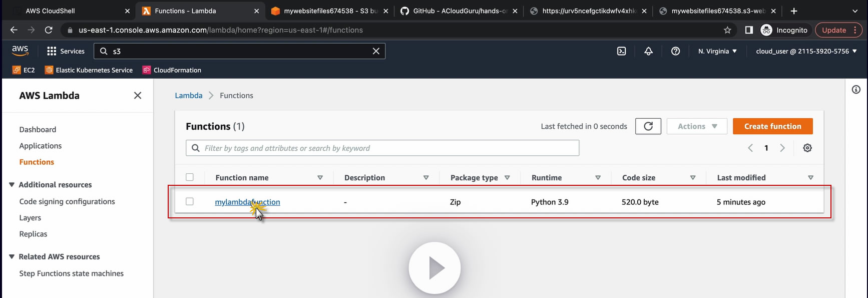Click the Lambda breadcrumb link
Image resolution: width=868 pixels, height=298 pixels.
(x=189, y=95)
